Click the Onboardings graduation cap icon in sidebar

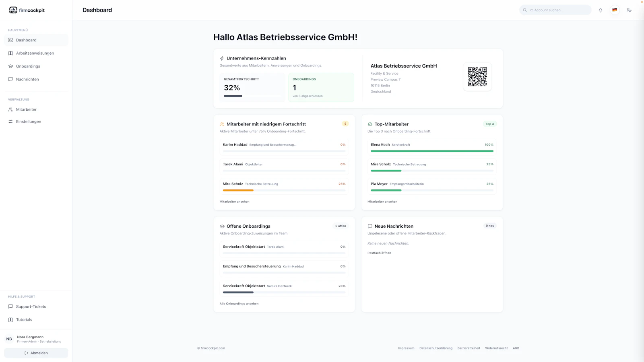[10, 66]
